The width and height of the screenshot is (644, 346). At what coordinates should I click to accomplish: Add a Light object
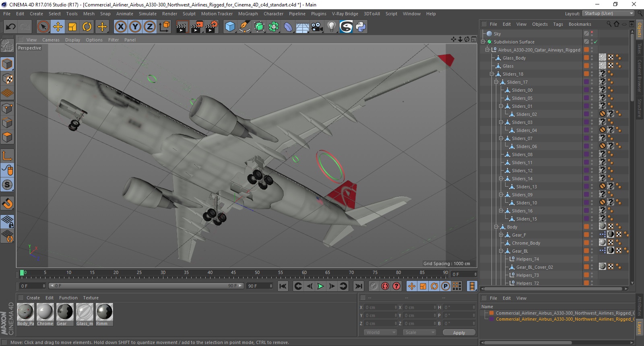[x=332, y=27]
